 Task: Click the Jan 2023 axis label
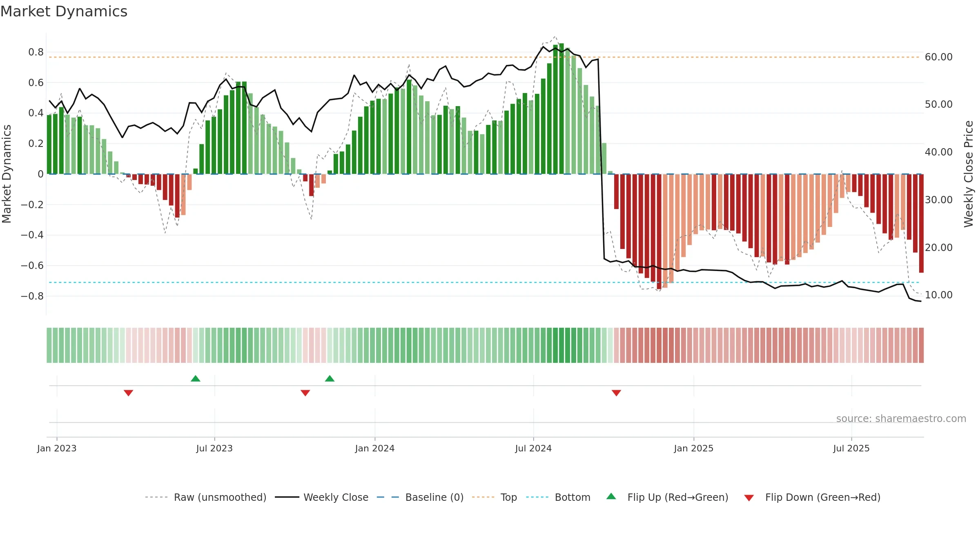click(x=57, y=448)
